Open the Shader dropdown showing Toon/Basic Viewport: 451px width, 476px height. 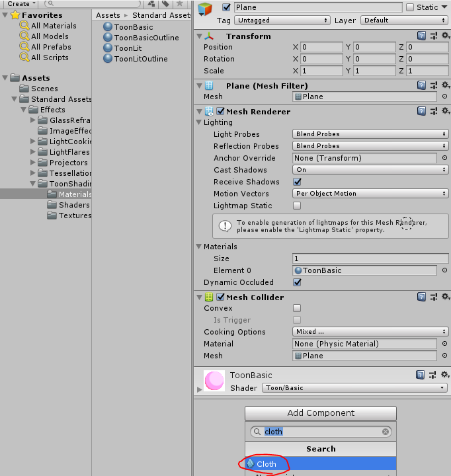click(354, 387)
